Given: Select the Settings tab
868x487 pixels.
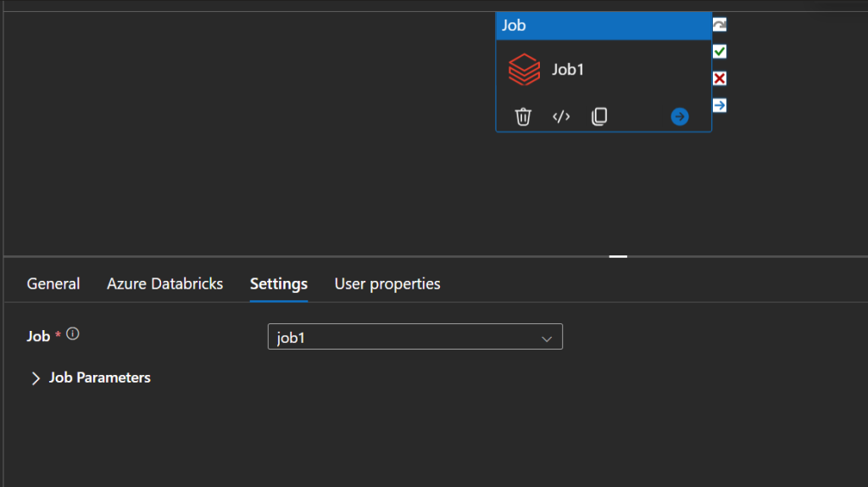Looking at the screenshot, I should [278, 284].
